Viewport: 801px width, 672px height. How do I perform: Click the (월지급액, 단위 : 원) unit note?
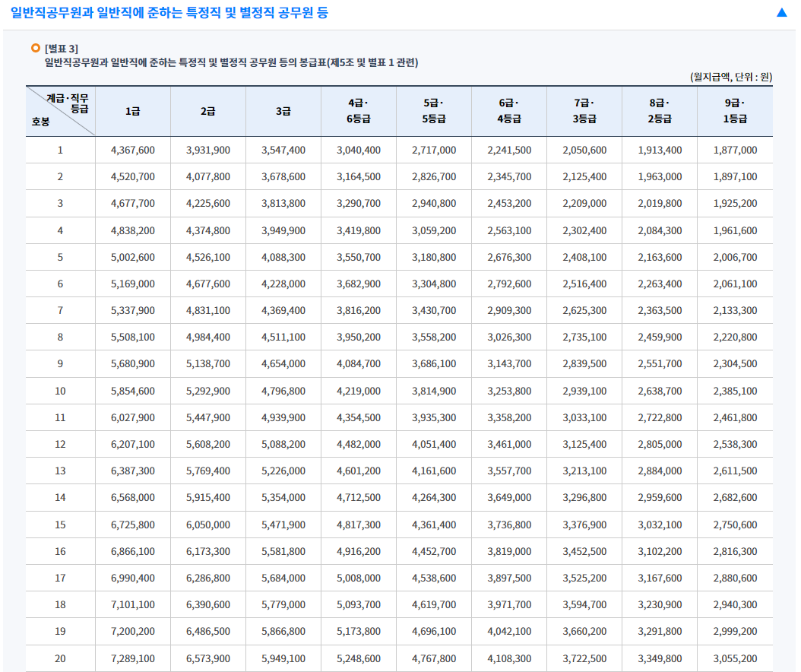pyautogui.click(x=730, y=77)
